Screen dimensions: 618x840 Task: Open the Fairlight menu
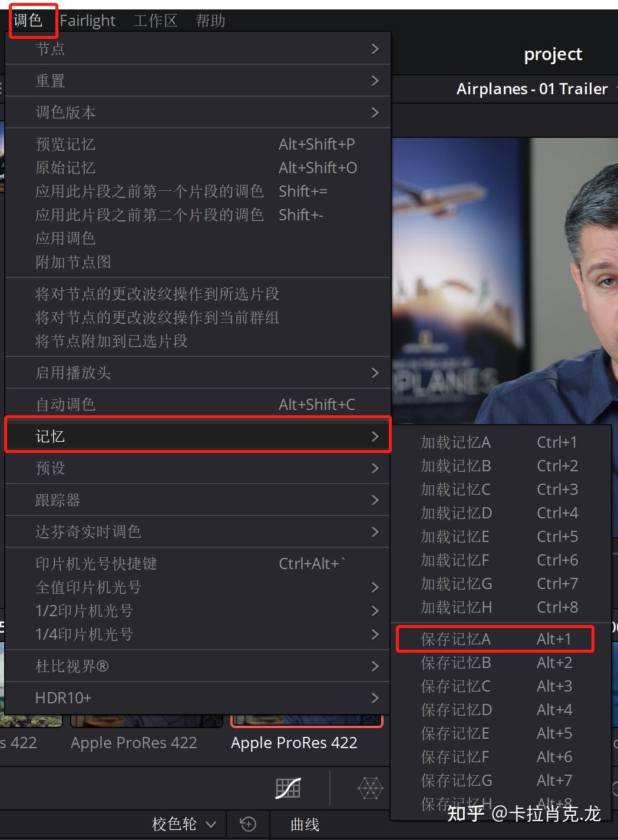click(87, 20)
